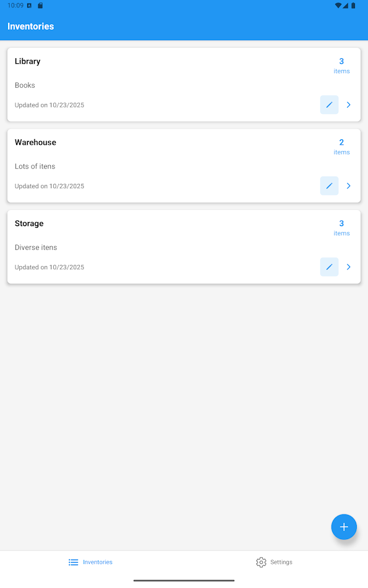368x588 pixels.
Task: Click the 3 items count on Library
Action: [341, 65]
